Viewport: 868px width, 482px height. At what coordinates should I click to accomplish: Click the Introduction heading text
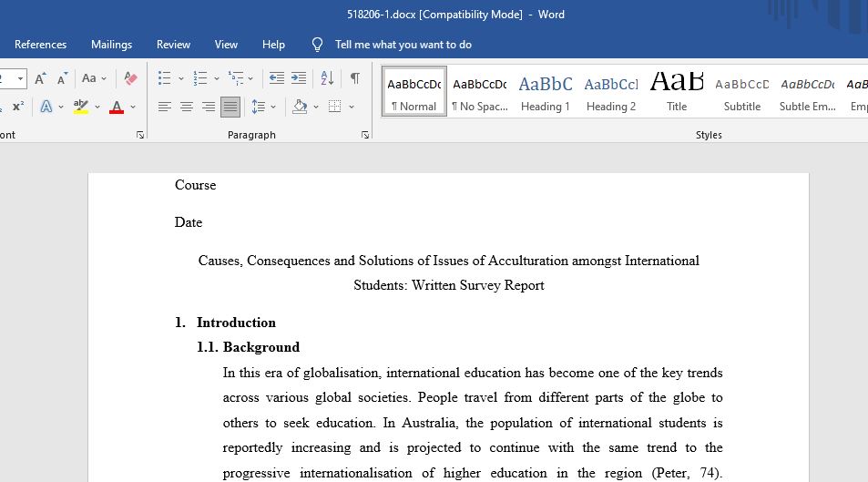[x=237, y=323]
